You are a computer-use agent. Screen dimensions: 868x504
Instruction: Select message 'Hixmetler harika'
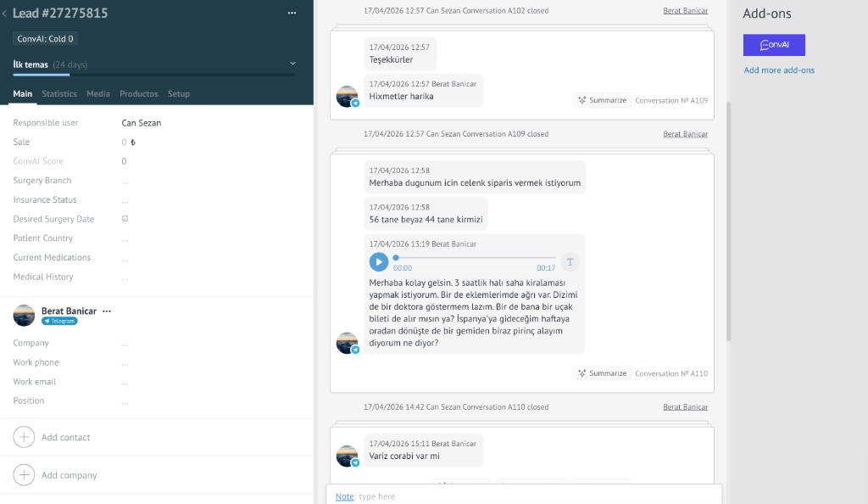click(423, 90)
